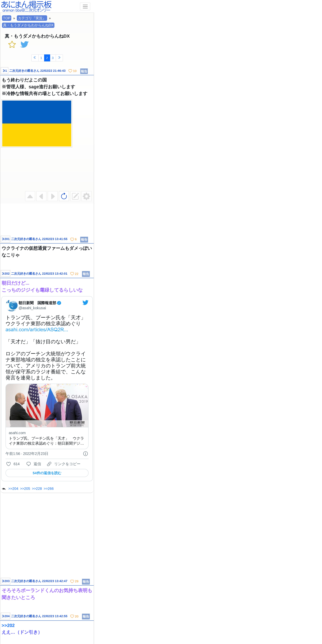Click the scroll-to-top triangle icon
This screenshot has width=322, height=644.
(30, 196)
